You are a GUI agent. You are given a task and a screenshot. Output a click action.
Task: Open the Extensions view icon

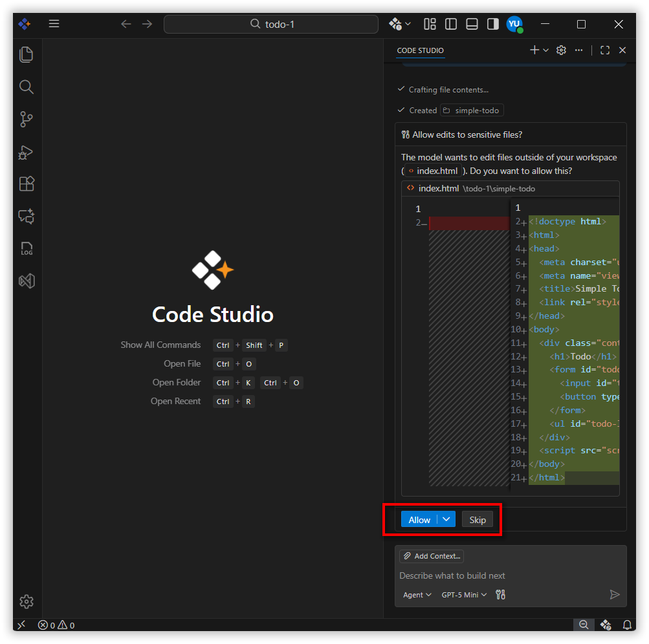[x=26, y=184]
